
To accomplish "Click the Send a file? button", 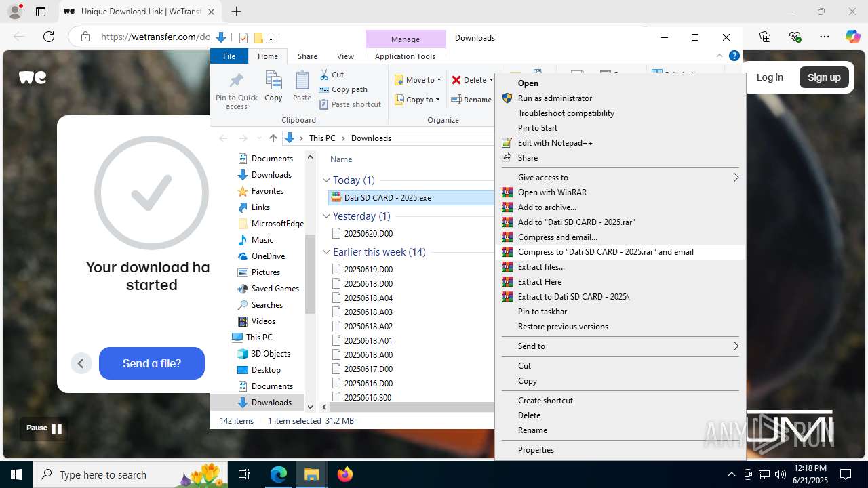I will [152, 363].
